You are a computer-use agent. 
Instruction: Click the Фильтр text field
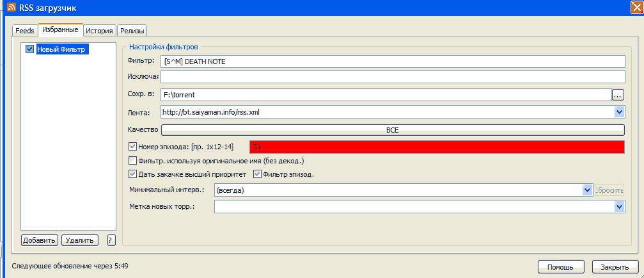[392, 61]
